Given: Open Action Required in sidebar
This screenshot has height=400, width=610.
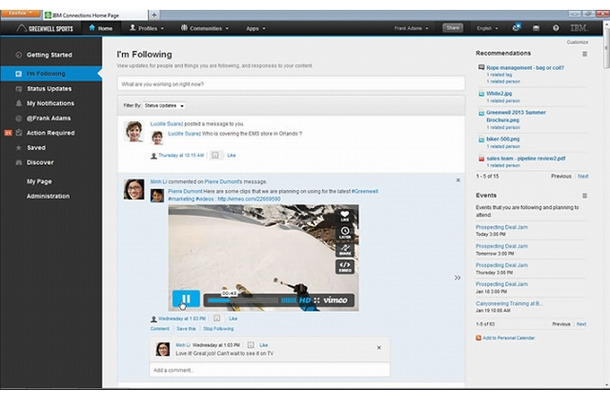Looking at the screenshot, I should (51, 133).
